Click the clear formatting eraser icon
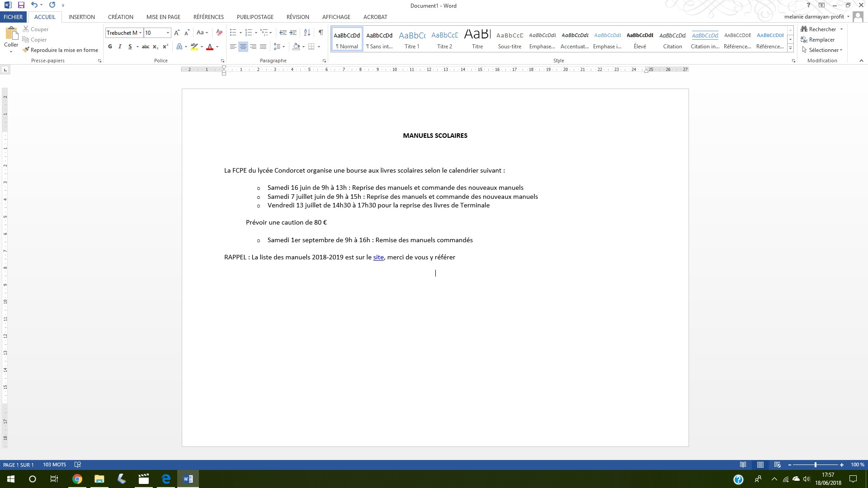The height and width of the screenshot is (488, 868). pyautogui.click(x=219, y=33)
